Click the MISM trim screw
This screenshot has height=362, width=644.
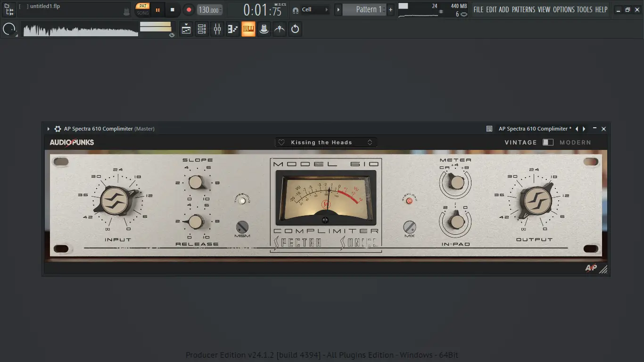(242, 227)
